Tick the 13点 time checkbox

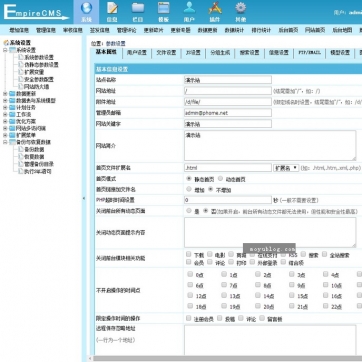(224, 295)
